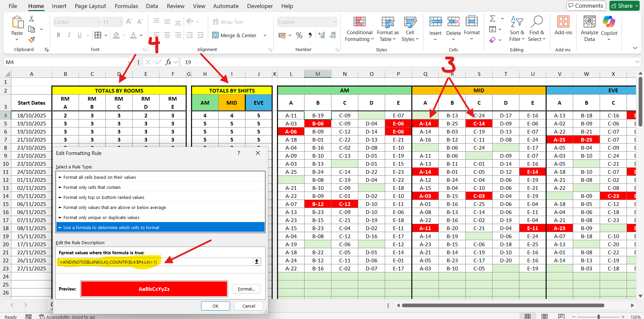The width and height of the screenshot is (644, 319).
Task: Click OK in Edit Formatting Rule dialog
Action: [215, 306]
